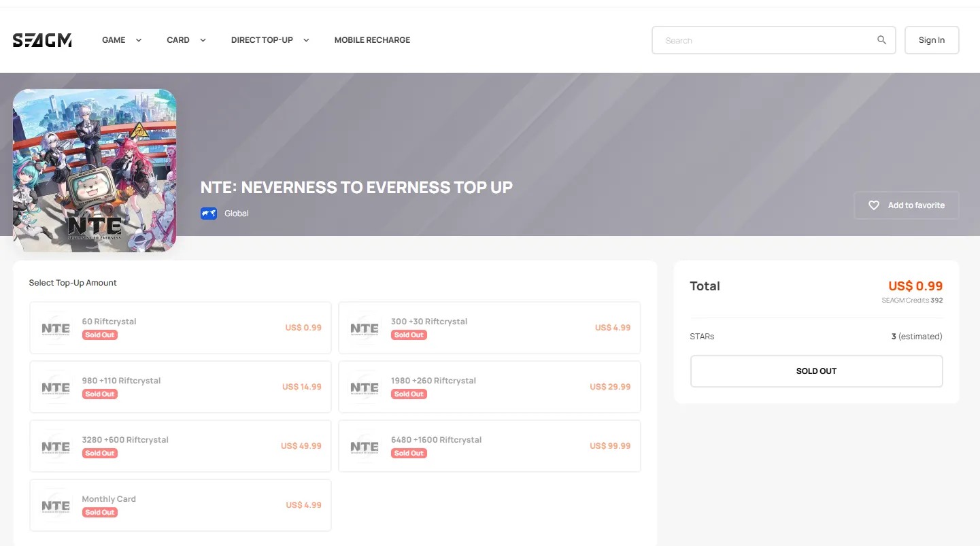Image resolution: width=980 pixels, height=546 pixels.
Task: Focus the Search input field
Action: [x=774, y=40]
